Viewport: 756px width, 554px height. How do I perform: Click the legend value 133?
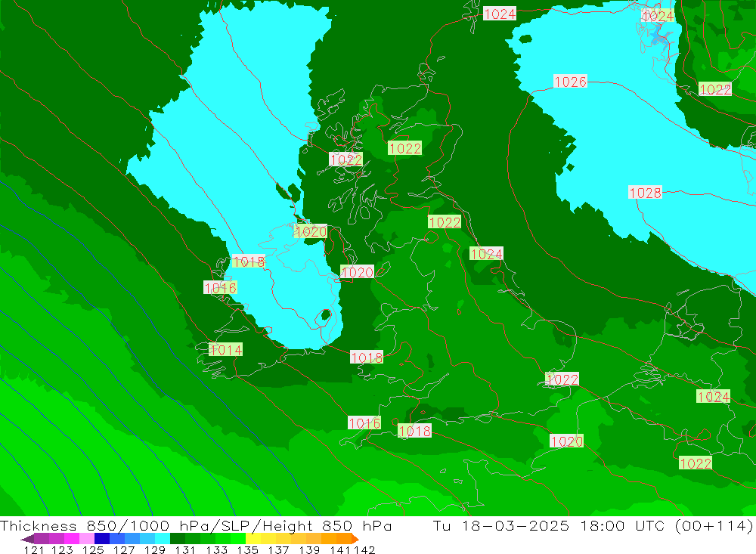(x=216, y=549)
